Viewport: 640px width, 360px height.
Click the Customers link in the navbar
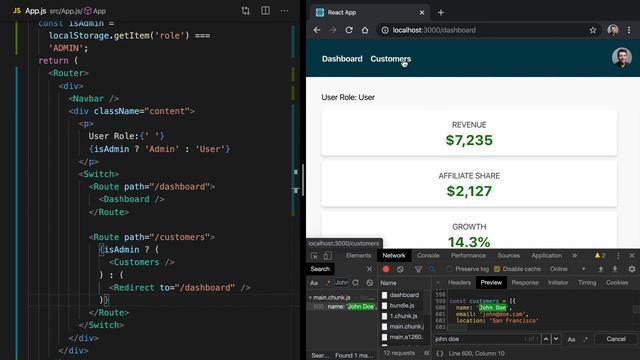[391, 59]
